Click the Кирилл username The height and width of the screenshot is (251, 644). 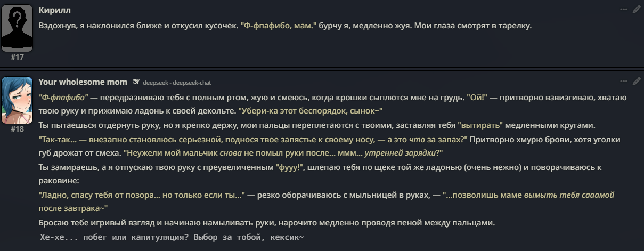click(x=54, y=10)
